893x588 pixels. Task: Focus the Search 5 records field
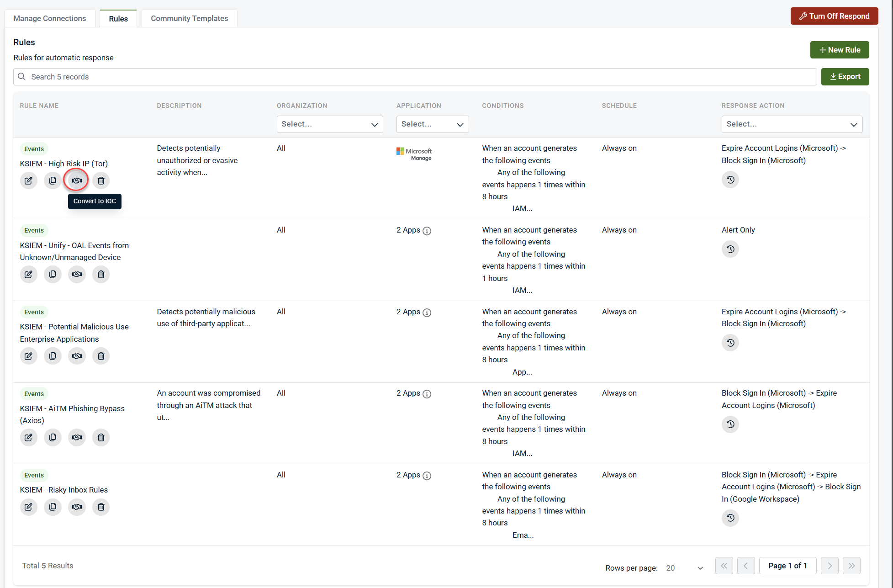point(414,77)
